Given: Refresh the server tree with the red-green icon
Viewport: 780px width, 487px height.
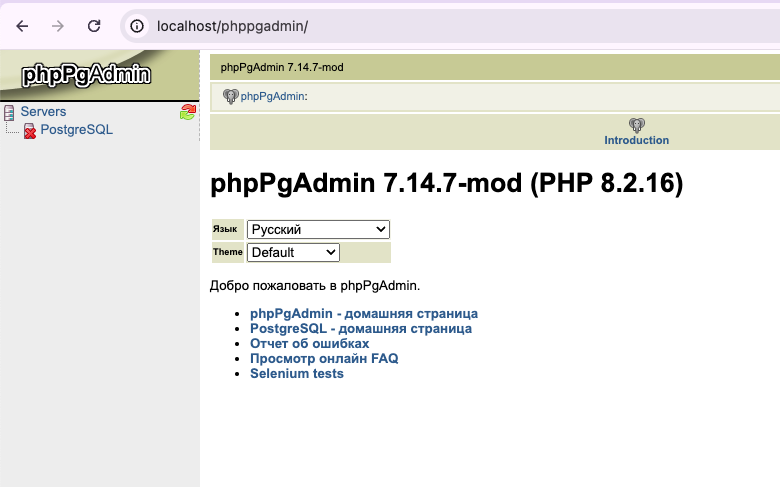Looking at the screenshot, I should tap(188, 112).
